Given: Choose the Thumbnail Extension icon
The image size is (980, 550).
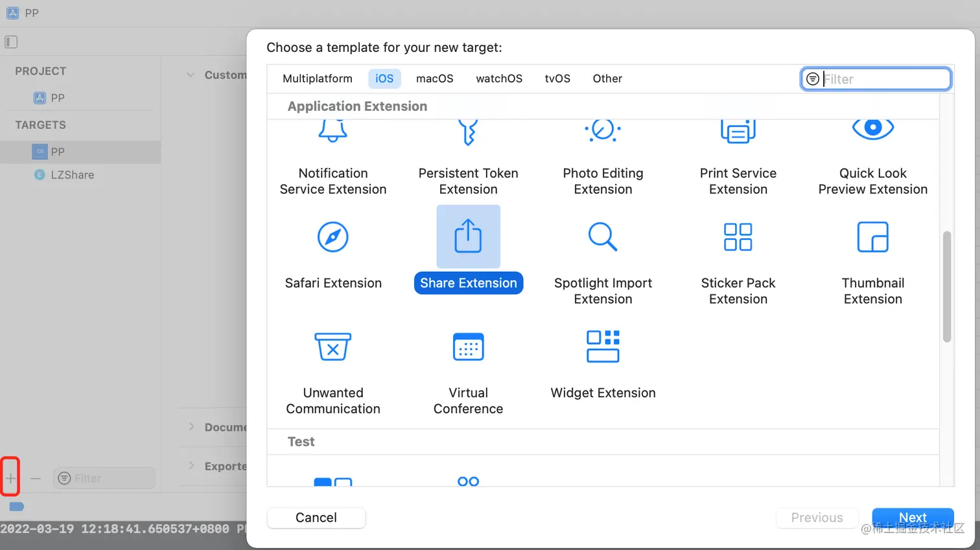Looking at the screenshot, I should point(873,237).
